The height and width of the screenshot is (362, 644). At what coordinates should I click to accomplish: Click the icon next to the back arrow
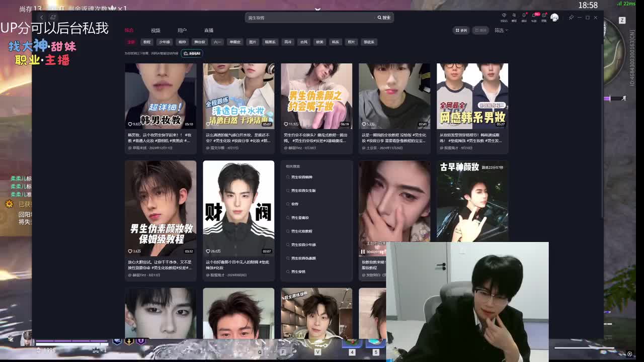(53, 17)
